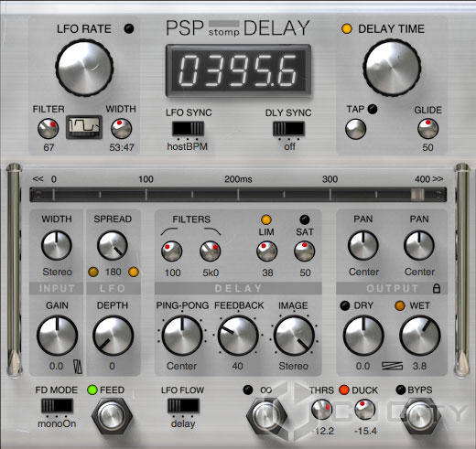476x449 pixels.
Task: Click the LFO waveform shape display
Action: tap(84, 127)
